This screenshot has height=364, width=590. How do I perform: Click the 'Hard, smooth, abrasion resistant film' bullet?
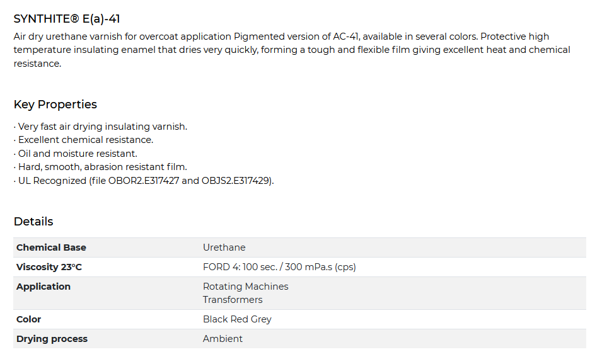click(x=101, y=167)
